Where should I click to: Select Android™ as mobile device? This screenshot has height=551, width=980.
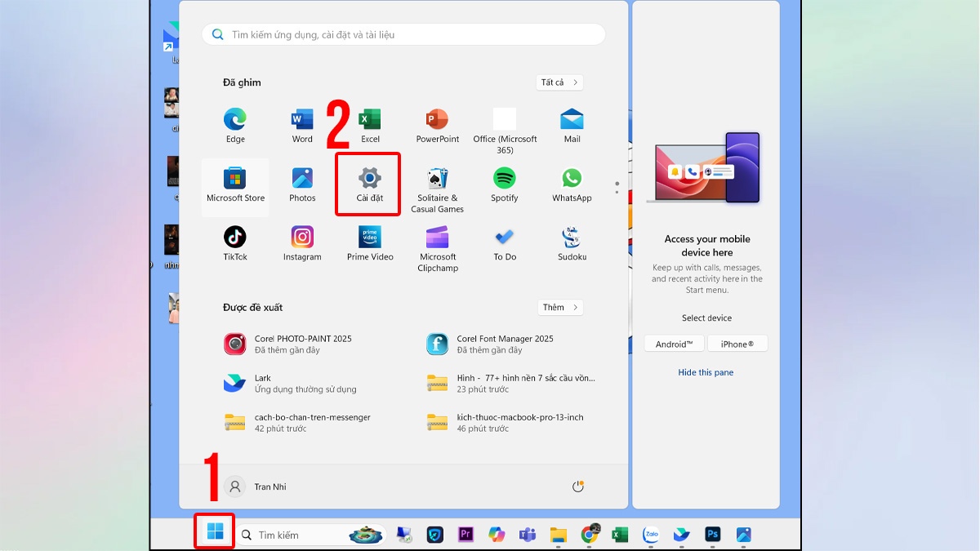coord(674,344)
